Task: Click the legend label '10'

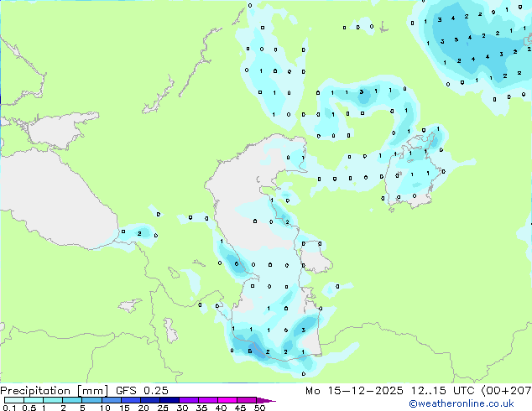Action: tap(105, 408)
